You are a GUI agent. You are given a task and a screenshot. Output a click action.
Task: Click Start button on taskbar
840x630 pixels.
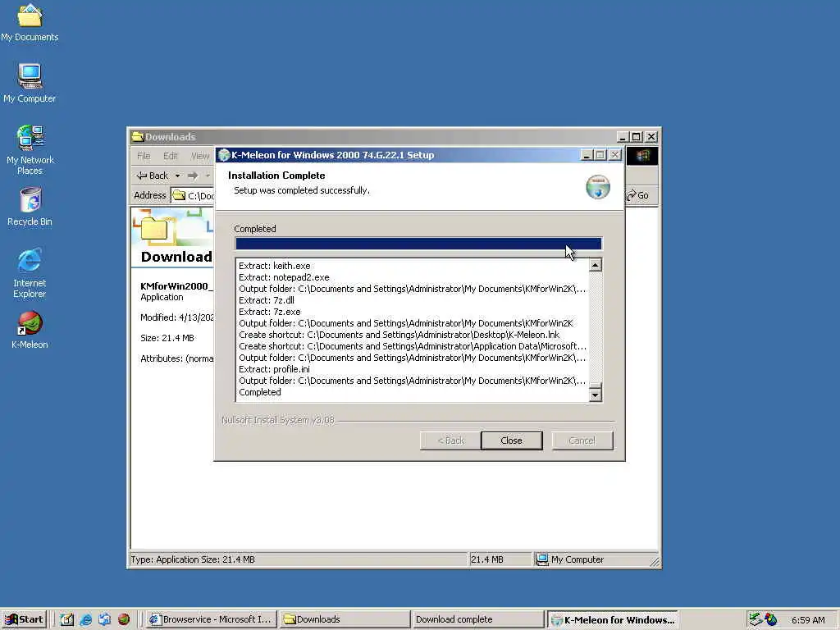[x=24, y=619]
